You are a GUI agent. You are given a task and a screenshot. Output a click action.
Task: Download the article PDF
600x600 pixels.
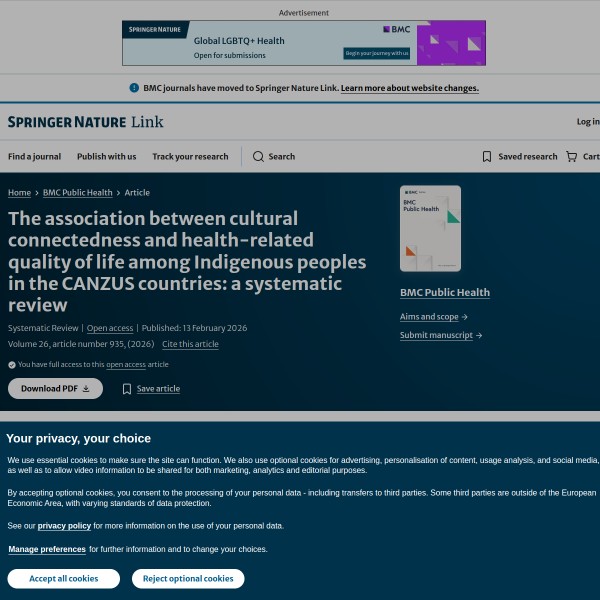(55, 389)
